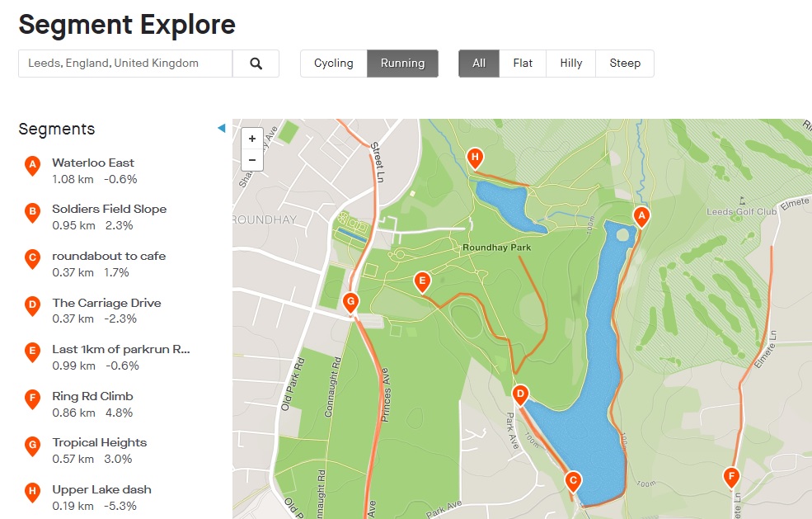Show Steep segments only

click(x=625, y=64)
